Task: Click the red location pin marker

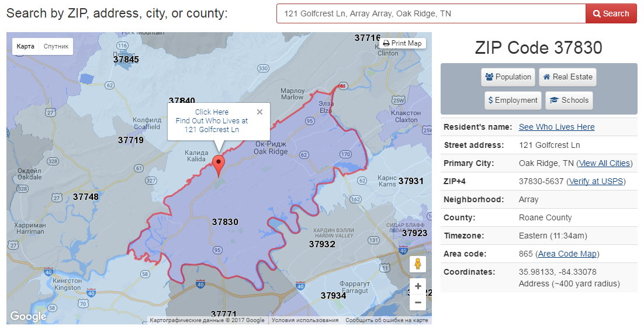Action: pyautogui.click(x=219, y=165)
